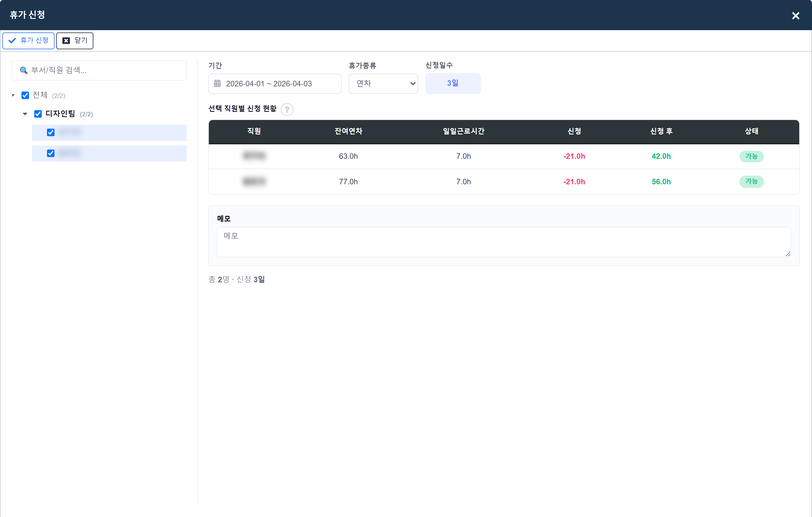Click into the 메모 textarea
812x517 pixels.
tap(503, 242)
